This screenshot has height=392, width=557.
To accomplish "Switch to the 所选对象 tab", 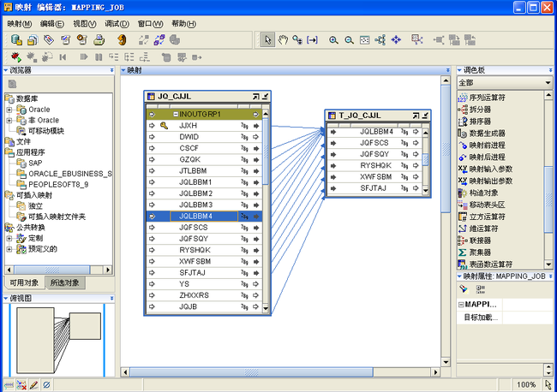I will tap(64, 282).
